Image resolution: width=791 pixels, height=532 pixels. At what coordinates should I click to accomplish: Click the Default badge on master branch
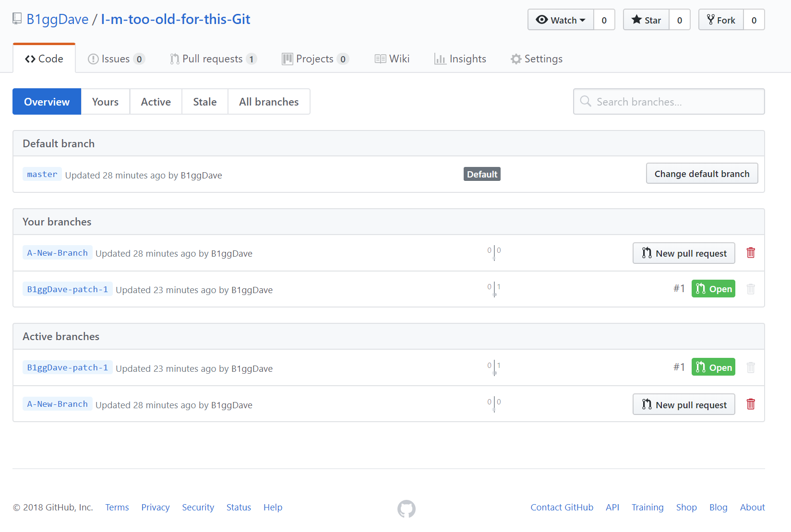point(482,174)
